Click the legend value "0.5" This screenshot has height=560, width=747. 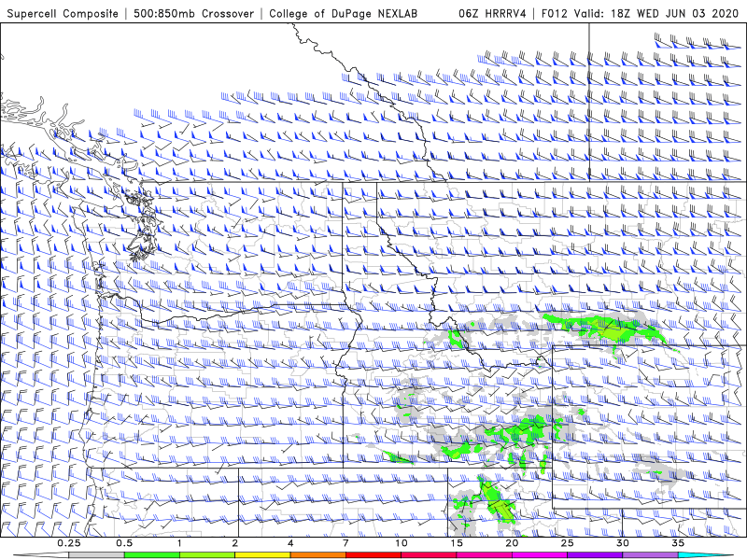coord(124,543)
